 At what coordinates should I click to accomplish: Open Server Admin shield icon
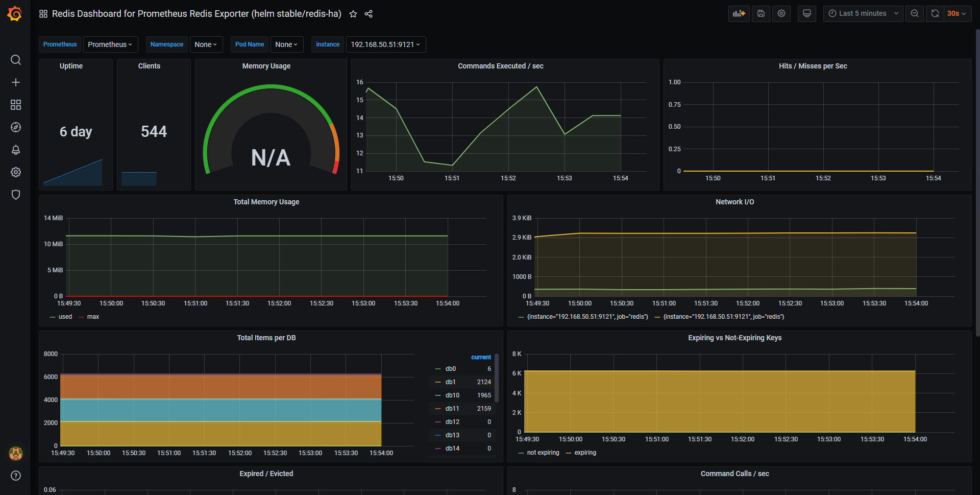(x=16, y=195)
